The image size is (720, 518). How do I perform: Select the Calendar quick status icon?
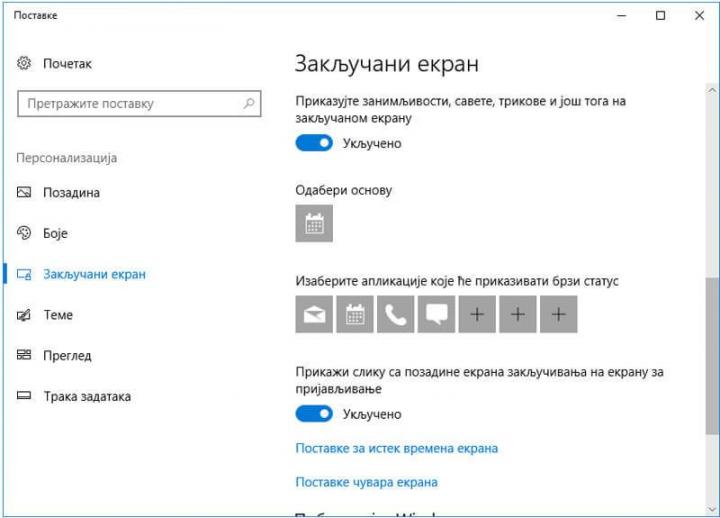(x=355, y=315)
